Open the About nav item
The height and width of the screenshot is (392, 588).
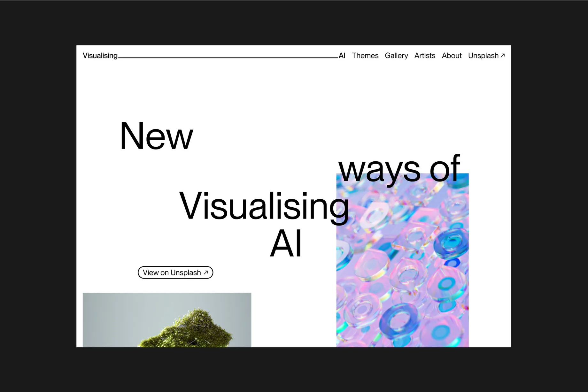click(452, 56)
